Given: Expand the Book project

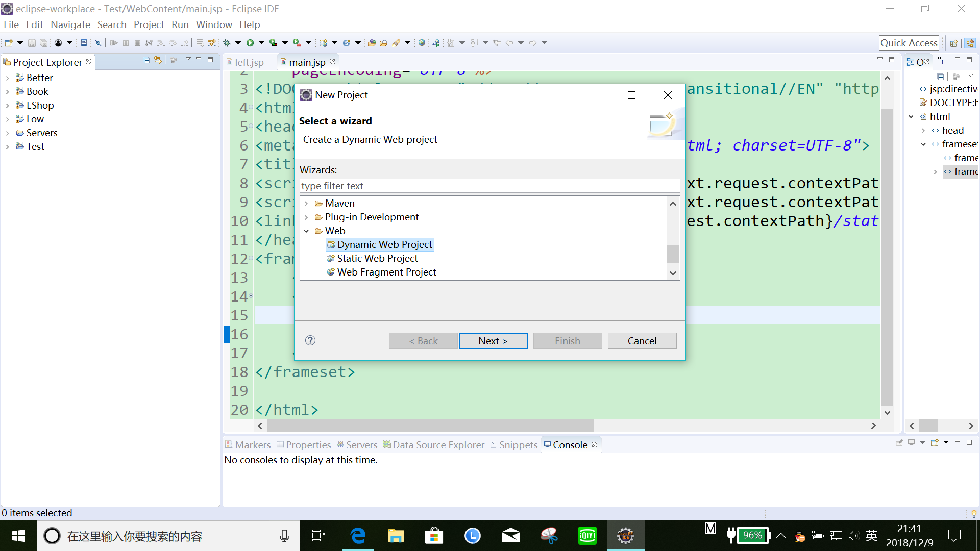Looking at the screenshot, I should click(8, 92).
